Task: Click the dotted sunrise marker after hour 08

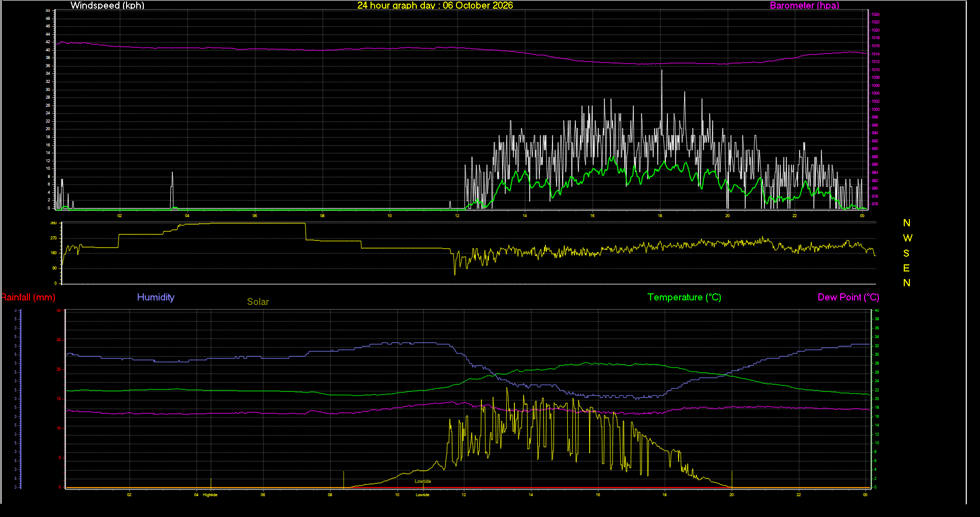Action: tap(344, 479)
